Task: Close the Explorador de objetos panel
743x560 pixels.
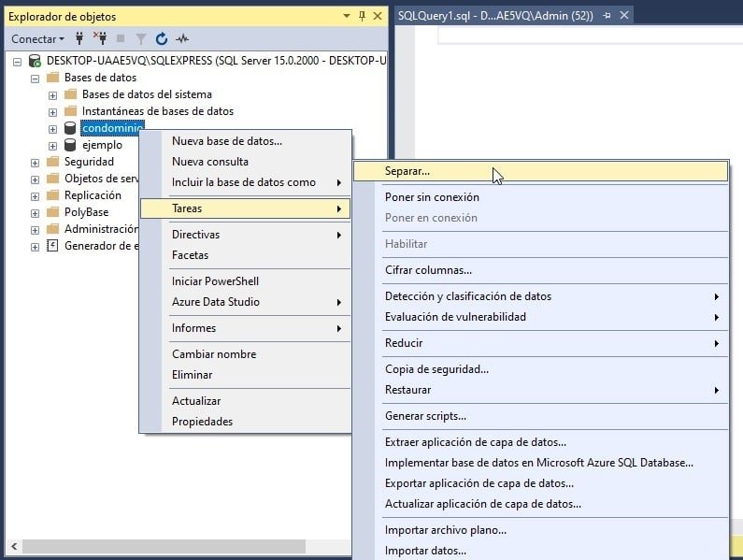Action: pos(378,16)
